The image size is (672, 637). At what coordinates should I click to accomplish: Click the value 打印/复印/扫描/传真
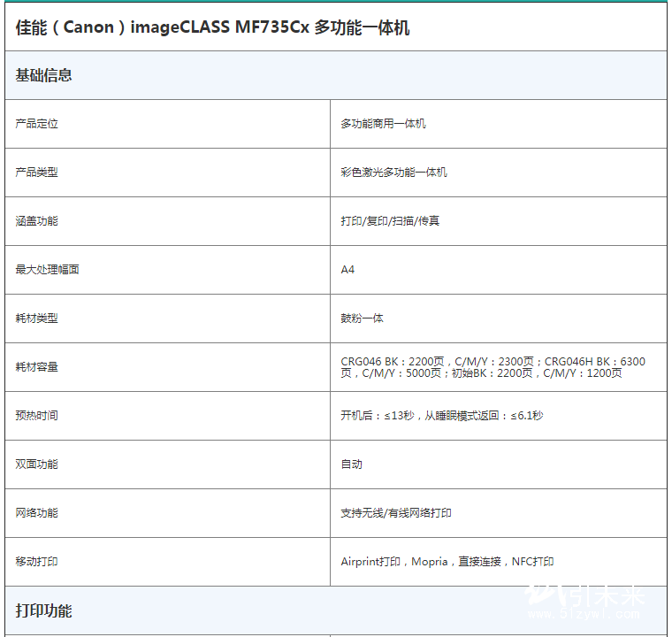[x=390, y=221]
